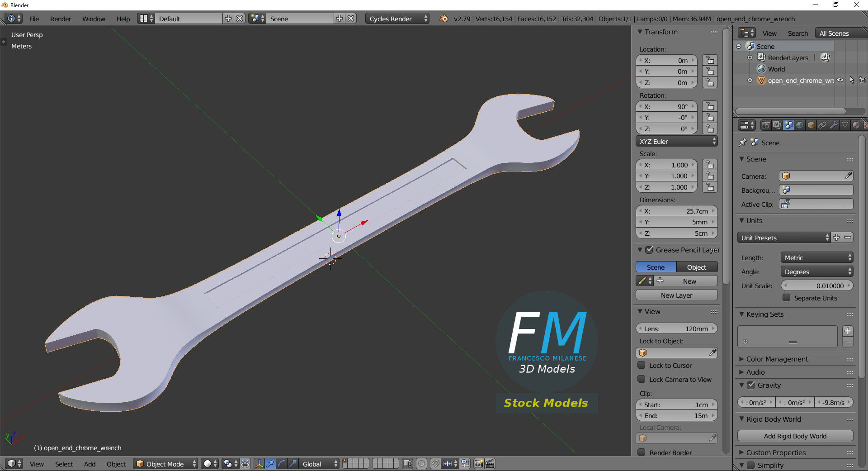Open the Global orientation dropdown
Viewport: 868px width, 471px height.
click(319, 463)
